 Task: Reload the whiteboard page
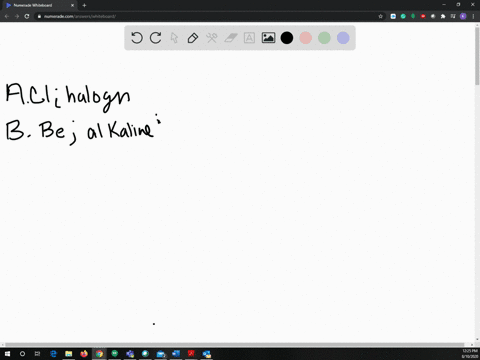coord(27,16)
